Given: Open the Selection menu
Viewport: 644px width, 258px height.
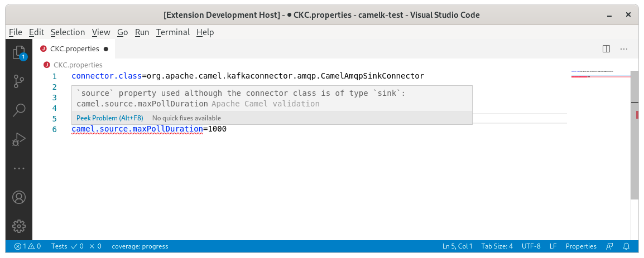Looking at the screenshot, I should [x=68, y=32].
